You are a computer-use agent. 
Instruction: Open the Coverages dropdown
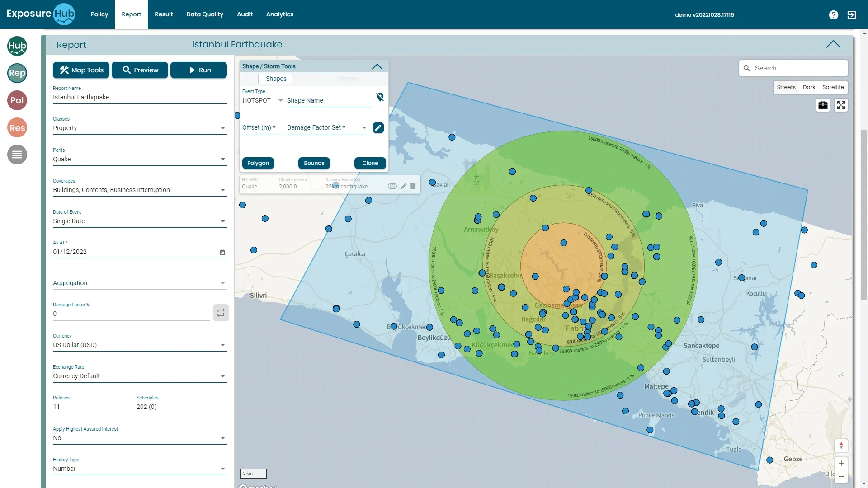pyautogui.click(x=140, y=190)
